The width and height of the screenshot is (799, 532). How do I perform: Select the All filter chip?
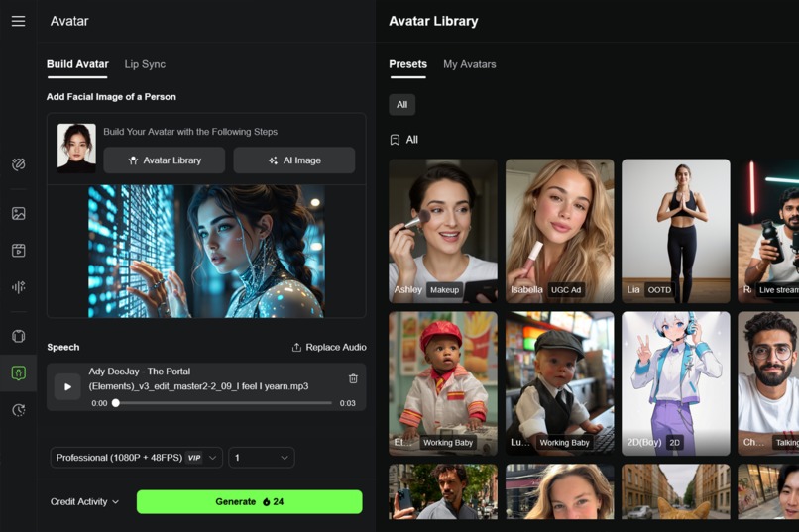(x=402, y=104)
